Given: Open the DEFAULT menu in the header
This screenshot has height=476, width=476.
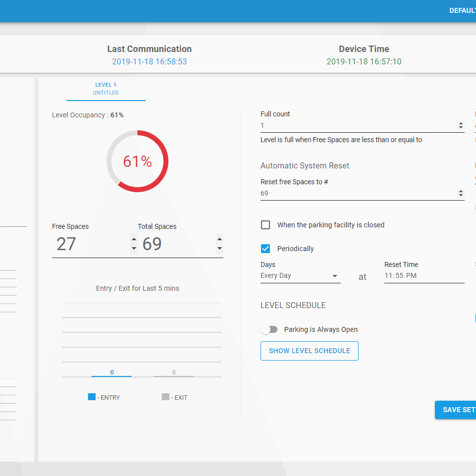Looking at the screenshot, I should [x=462, y=11].
